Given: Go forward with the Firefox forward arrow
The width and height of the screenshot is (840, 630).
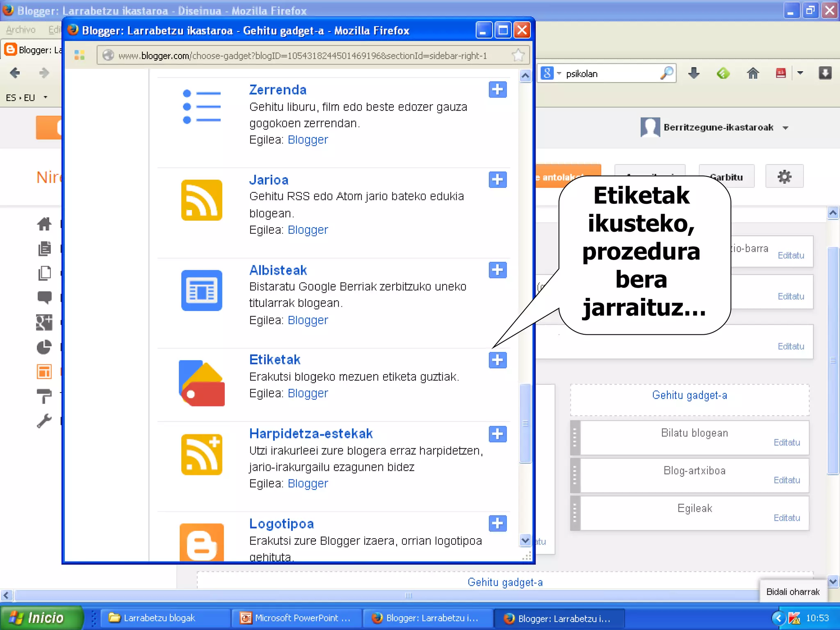Looking at the screenshot, I should click(44, 73).
